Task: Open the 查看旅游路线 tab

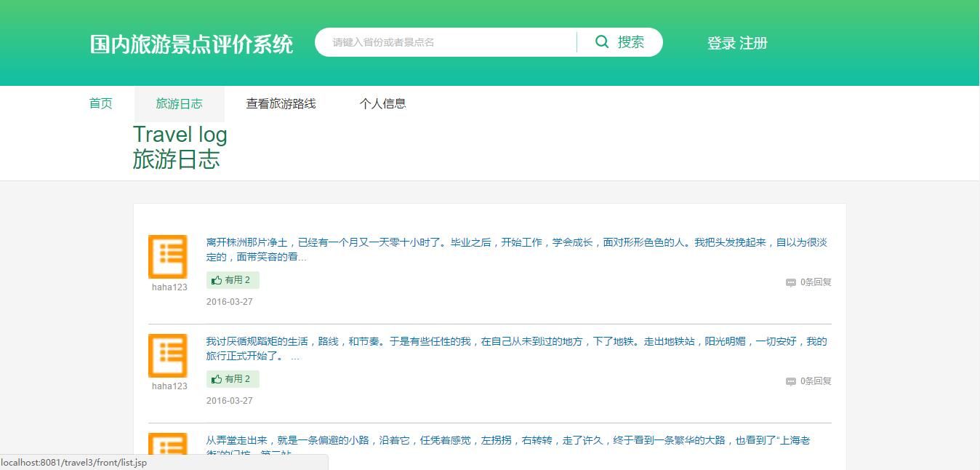Action: (x=281, y=103)
